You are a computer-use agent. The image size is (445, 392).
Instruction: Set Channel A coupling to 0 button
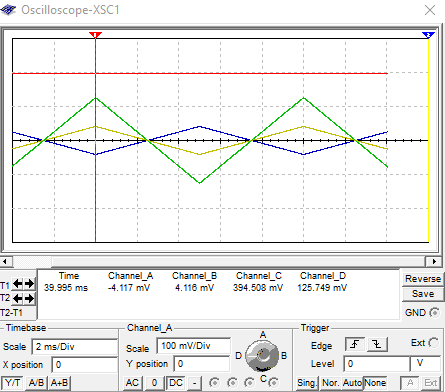(154, 383)
